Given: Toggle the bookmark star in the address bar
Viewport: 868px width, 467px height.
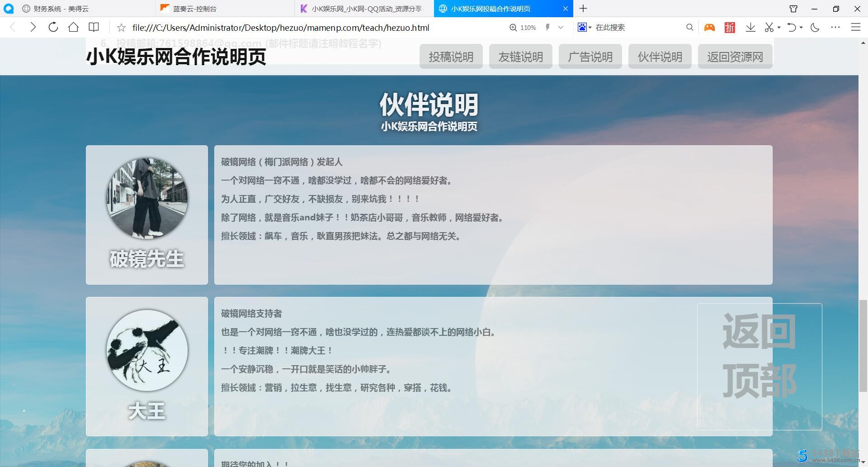Looking at the screenshot, I should [x=121, y=27].
